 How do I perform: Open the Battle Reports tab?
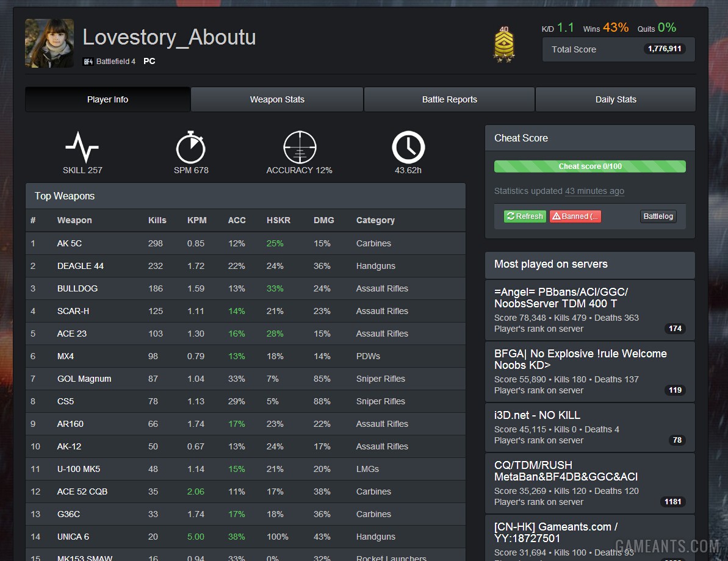click(x=449, y=99)
